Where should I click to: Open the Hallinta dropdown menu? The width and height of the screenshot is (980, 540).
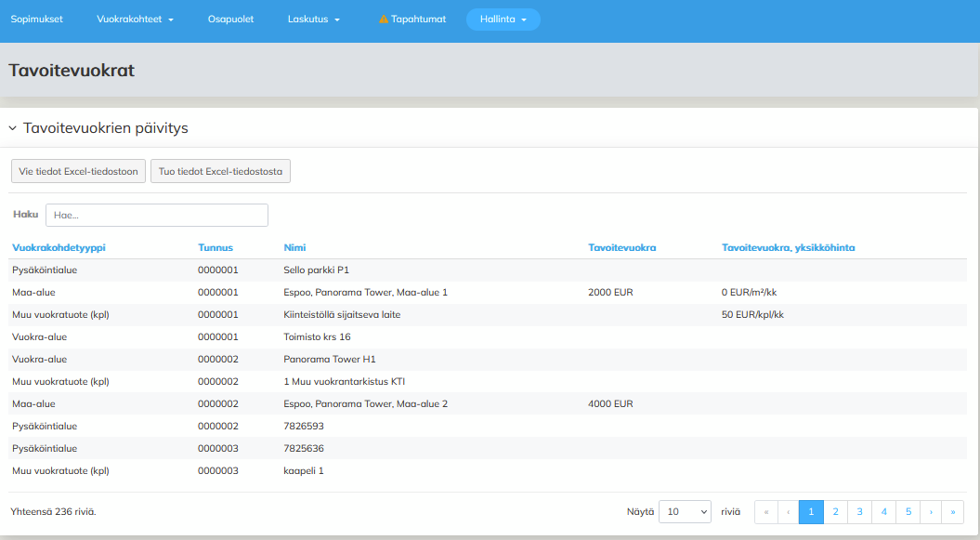(x=503, y=20)
